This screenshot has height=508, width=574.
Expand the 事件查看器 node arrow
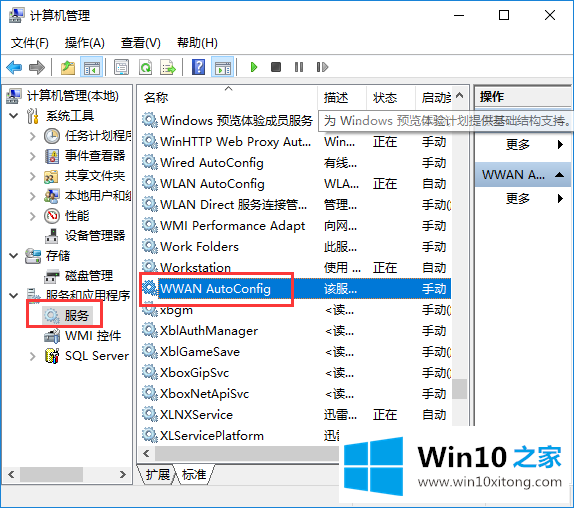(x=33, y=156)
